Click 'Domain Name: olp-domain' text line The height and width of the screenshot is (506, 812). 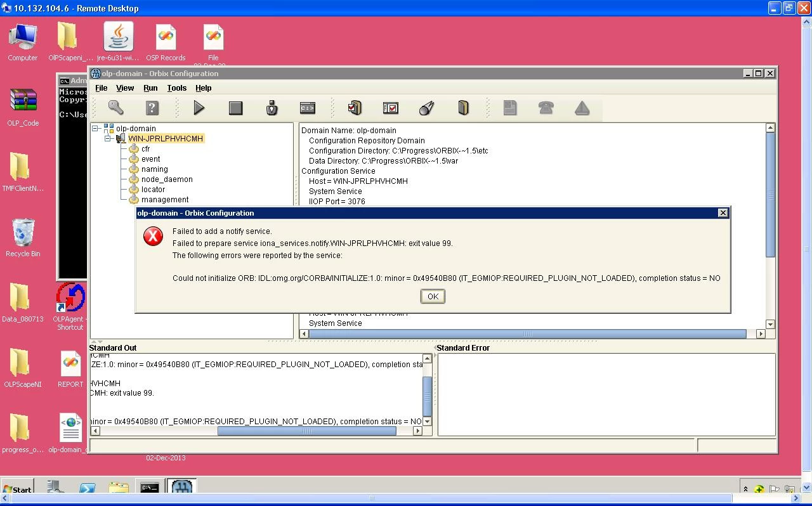(x=348, y=131)
